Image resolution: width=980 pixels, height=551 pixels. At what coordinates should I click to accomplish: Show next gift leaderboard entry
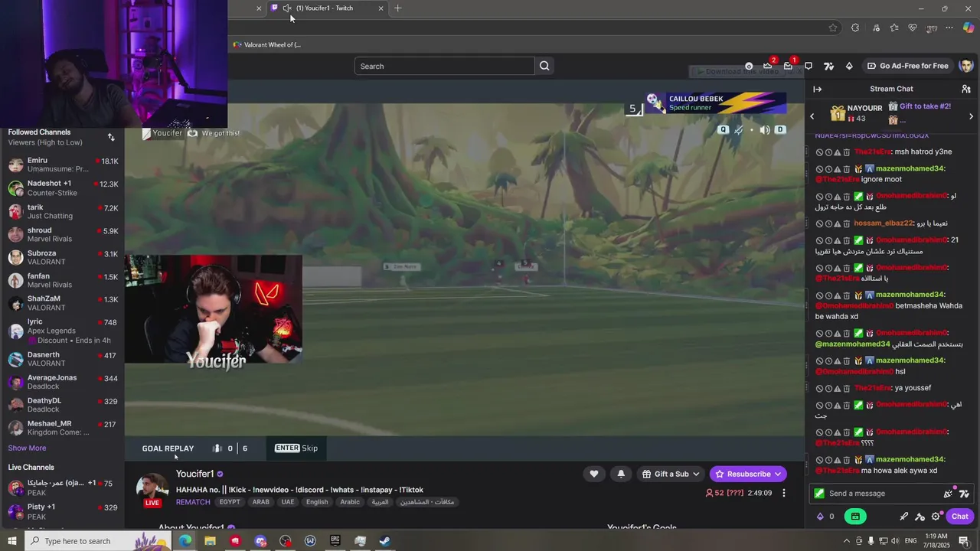[971, 116]
